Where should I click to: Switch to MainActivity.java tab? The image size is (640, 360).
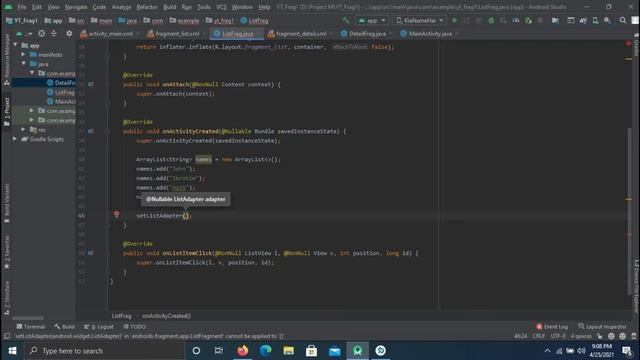430,34
